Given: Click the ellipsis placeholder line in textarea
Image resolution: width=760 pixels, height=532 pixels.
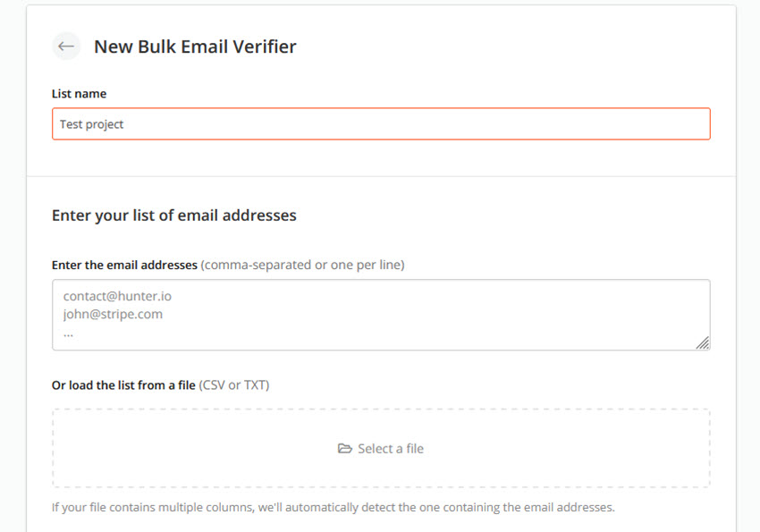Looking at the screenshot, I should (68, 334).
